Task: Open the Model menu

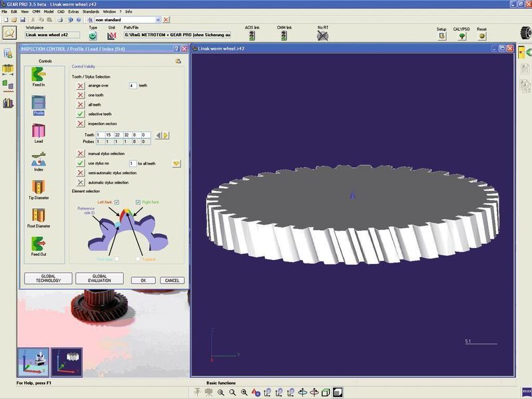Action: (49, 11)
